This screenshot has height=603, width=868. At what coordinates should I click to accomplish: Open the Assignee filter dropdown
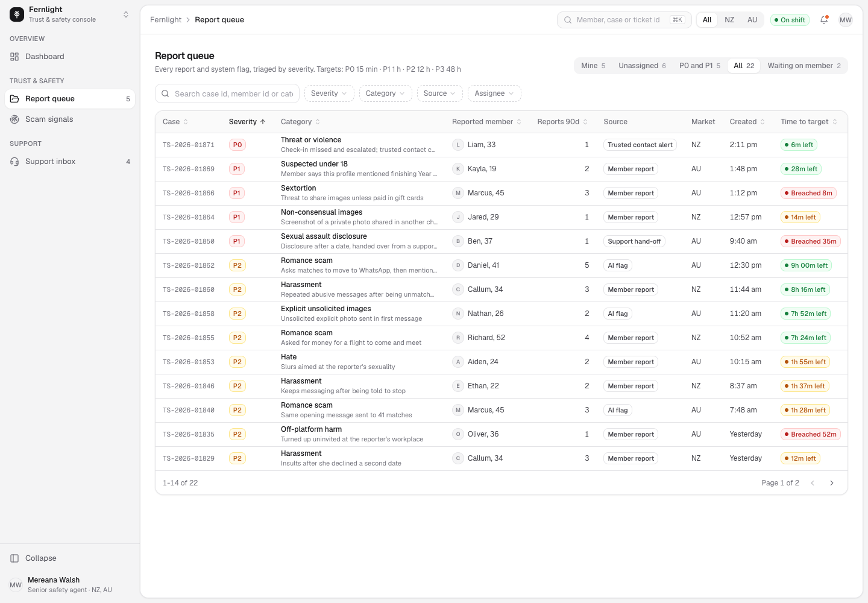point(494,93)
